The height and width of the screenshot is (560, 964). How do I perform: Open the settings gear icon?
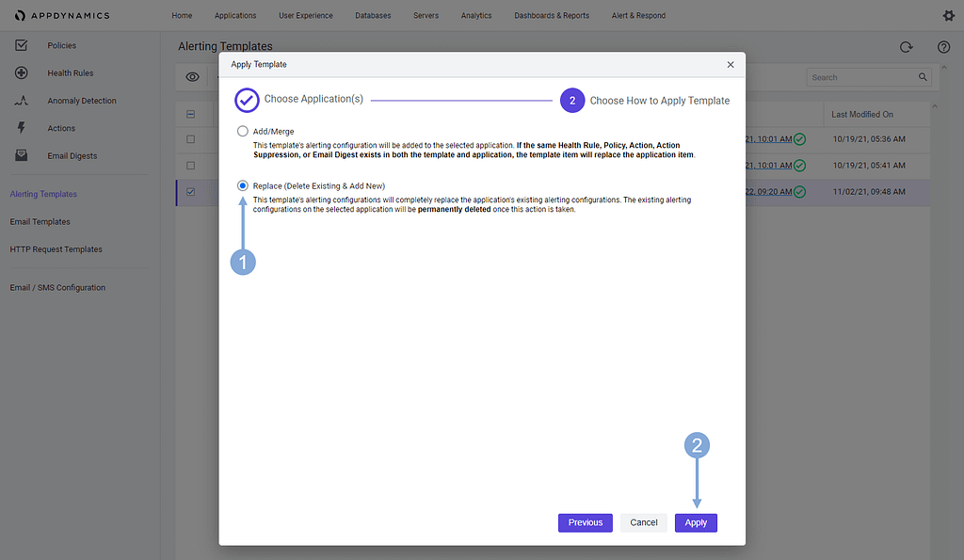tap(948, 16)
